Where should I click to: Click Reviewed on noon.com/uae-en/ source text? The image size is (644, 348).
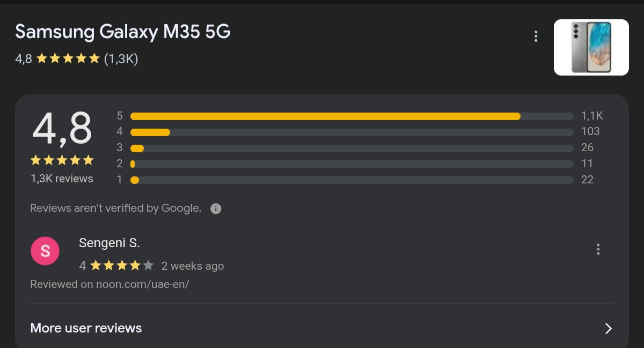[x=109, y=284]
